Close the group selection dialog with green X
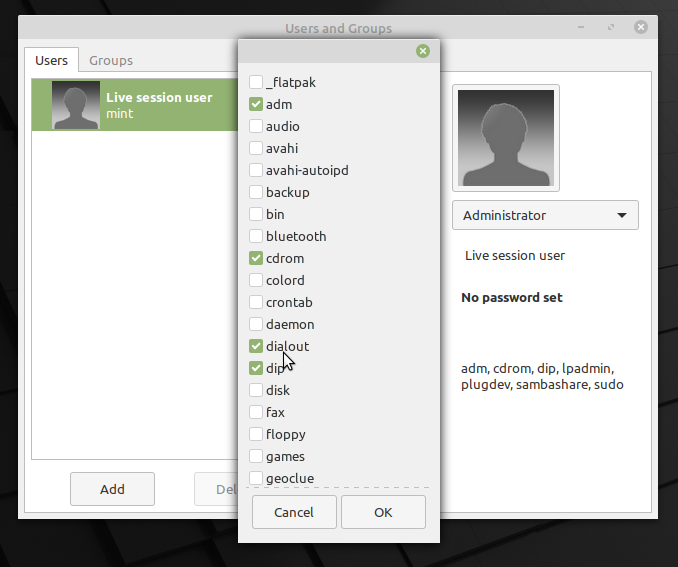 (x=423, y=51)
